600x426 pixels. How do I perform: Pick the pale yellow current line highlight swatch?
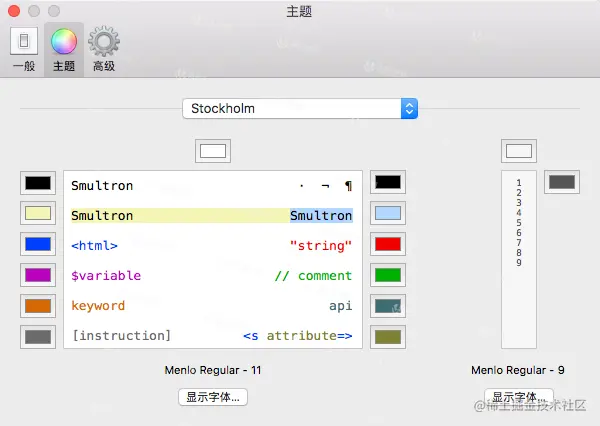coord(38,213)
